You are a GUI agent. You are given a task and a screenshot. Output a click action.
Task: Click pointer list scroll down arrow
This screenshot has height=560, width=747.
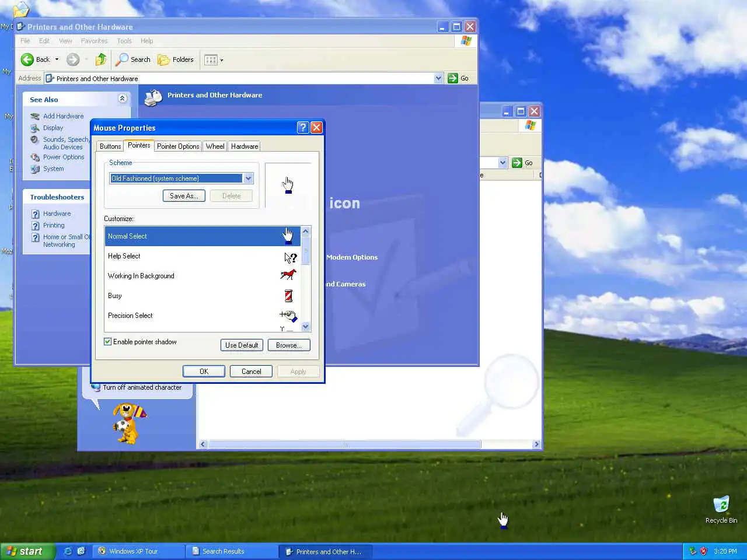(x=305, y=327)
